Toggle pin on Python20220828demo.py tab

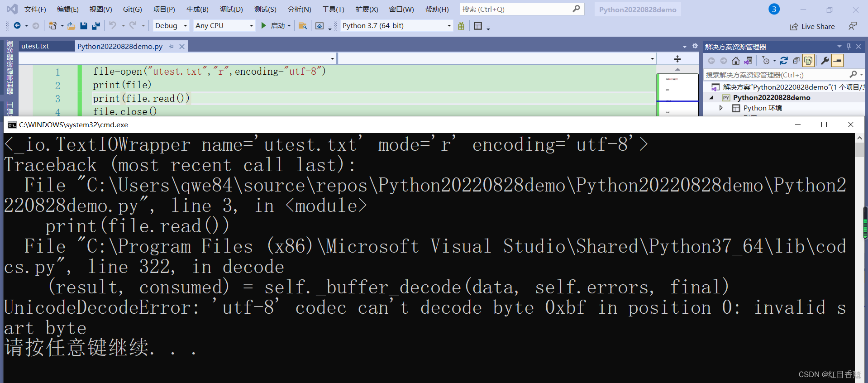point(172,46)
